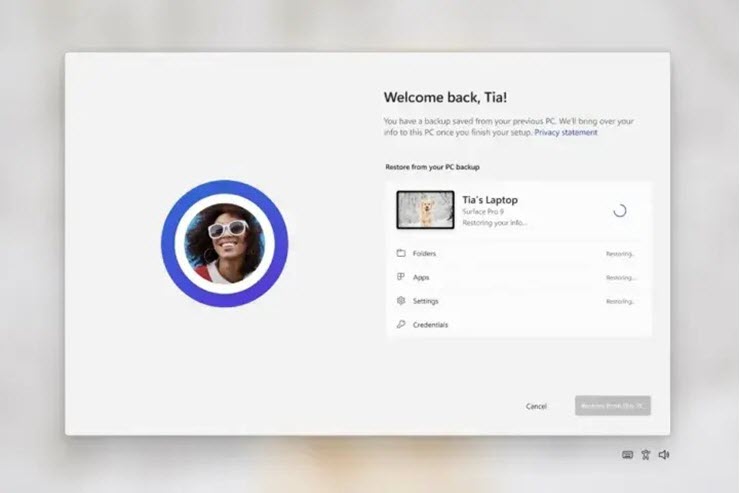Click the 'Settings' row label
740x493 pixels.
click(x=425, y=301)
